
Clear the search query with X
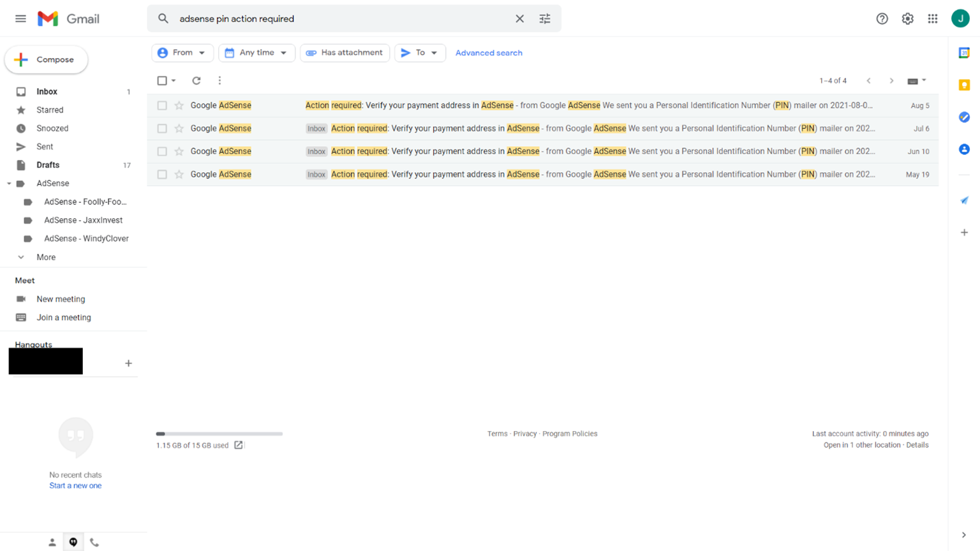pyautogui.click(x=519, y=18)
